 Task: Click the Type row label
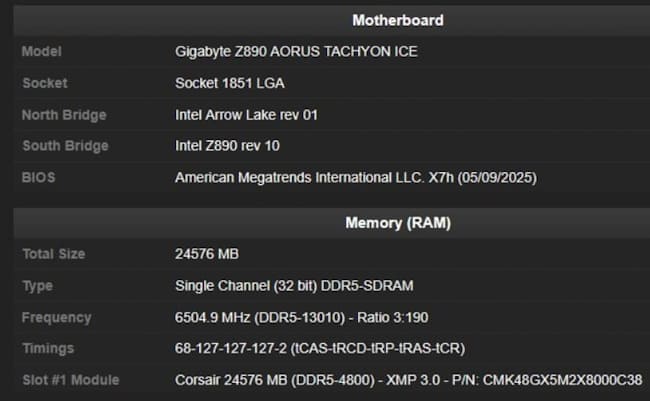tap(38, 286)
